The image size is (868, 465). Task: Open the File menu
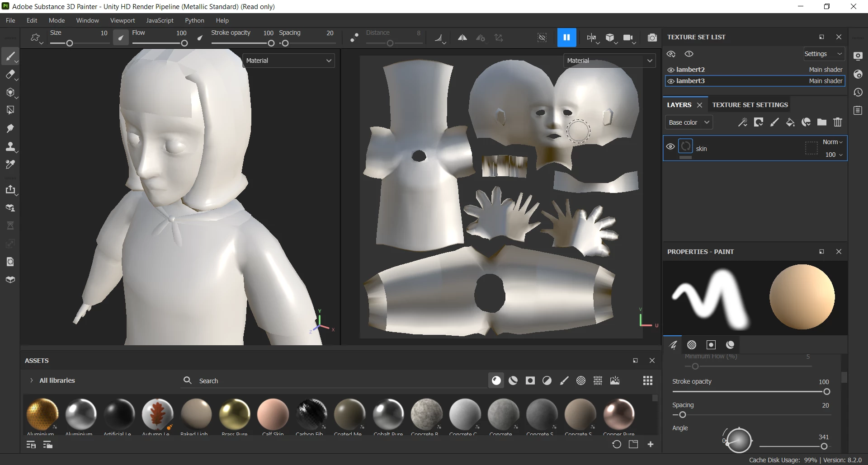(x=10, y=20)
